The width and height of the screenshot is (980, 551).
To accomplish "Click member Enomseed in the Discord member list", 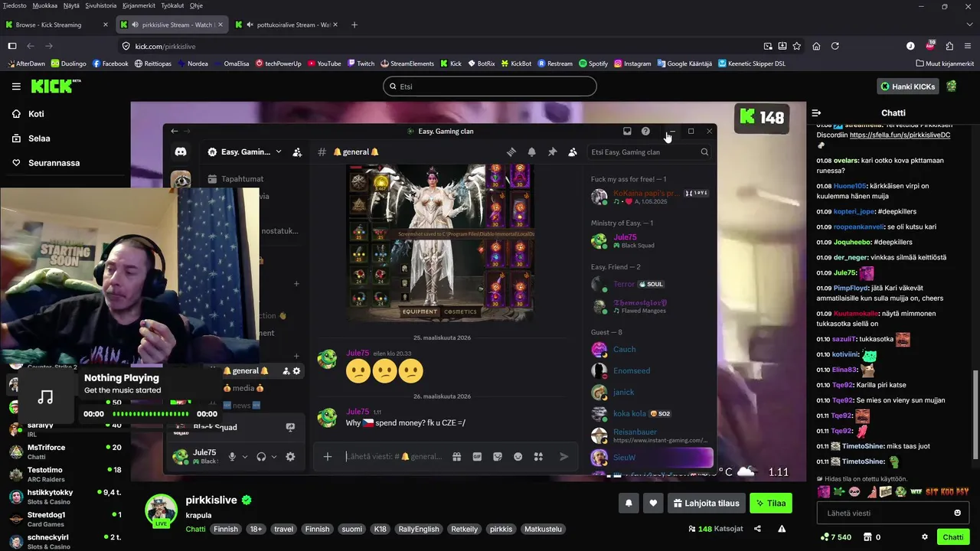I will 632,370.
